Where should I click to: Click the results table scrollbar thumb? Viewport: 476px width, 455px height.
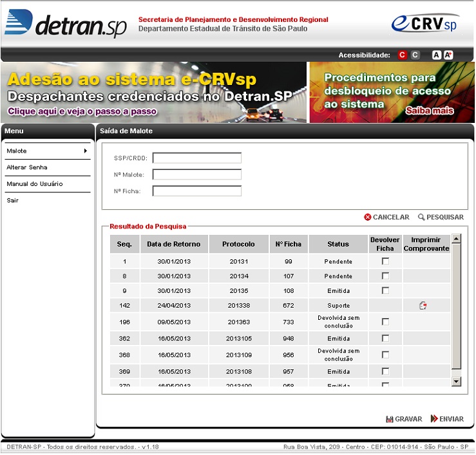click(456, 306)
